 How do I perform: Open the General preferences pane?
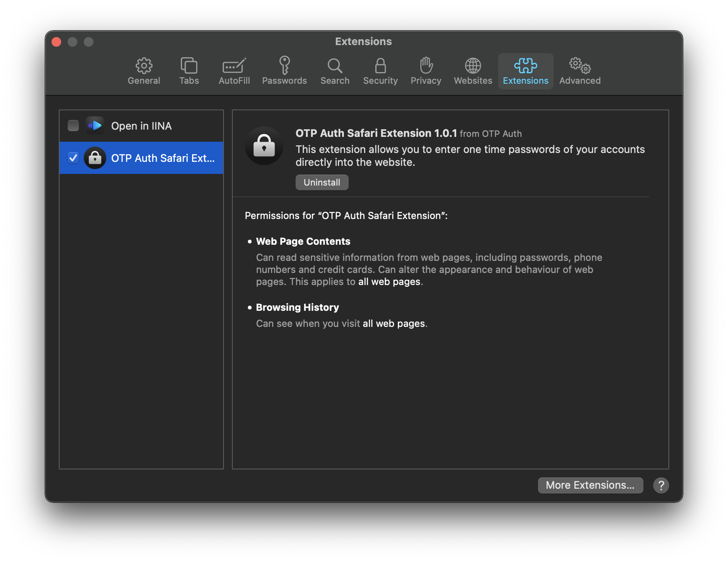[x=144, y=71]
